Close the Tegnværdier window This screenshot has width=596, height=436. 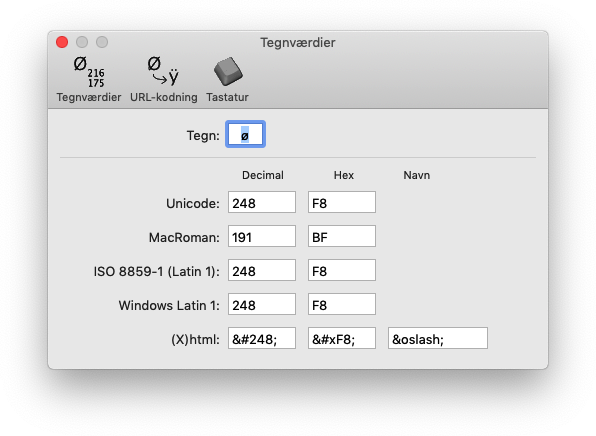[x=62, y=42]
